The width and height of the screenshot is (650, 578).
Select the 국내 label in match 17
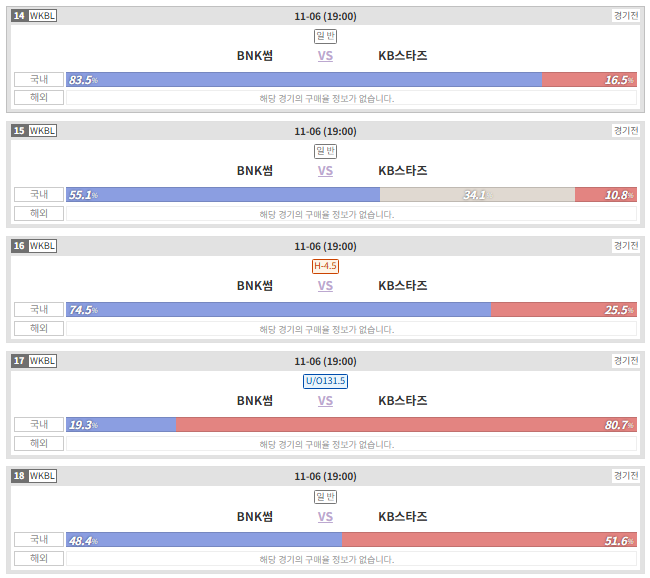(x=39, y=424)
